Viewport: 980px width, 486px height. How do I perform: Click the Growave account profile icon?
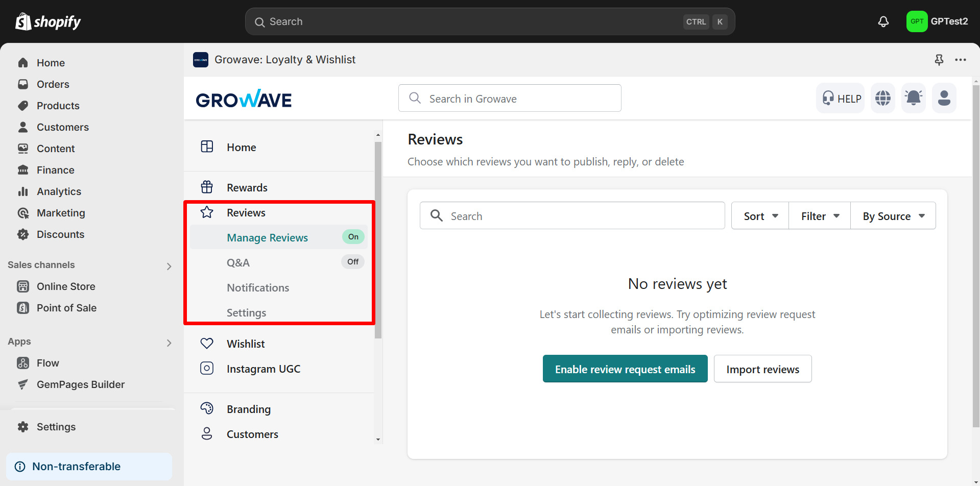pos(944,98)
